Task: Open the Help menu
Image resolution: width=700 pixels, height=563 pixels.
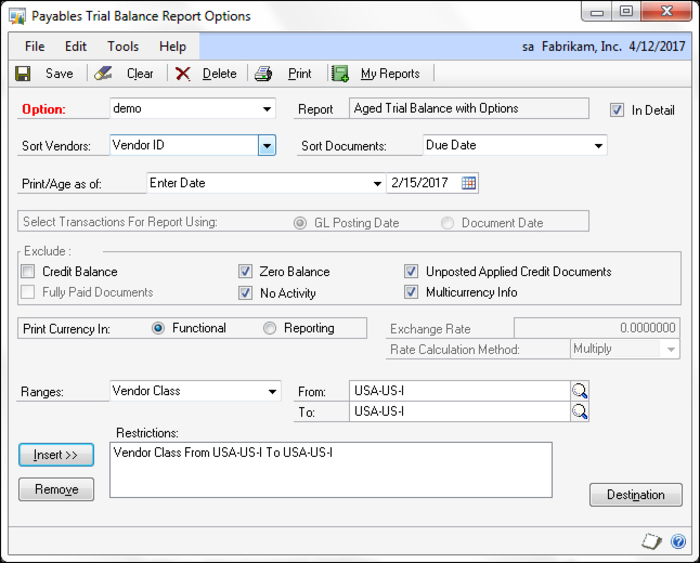Action: [172, 46]
